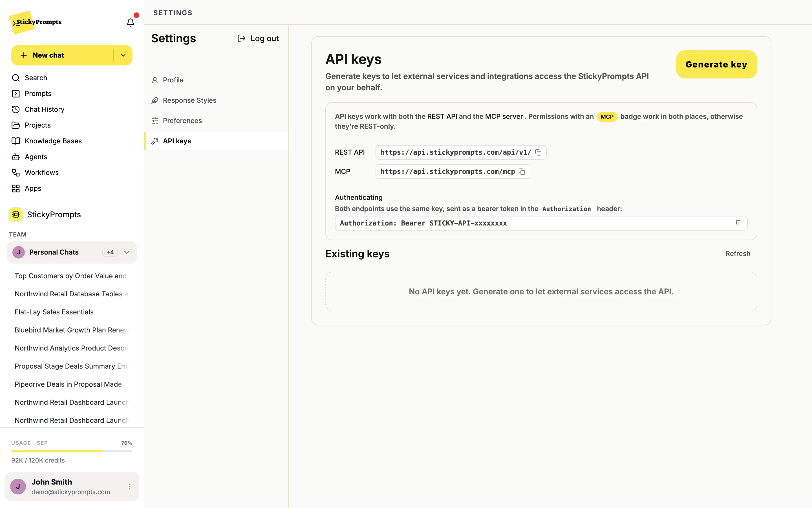Click the StickyPrompts logo
The height and width of the screenshot is (508, 812).
pyautogui.click(x=36, y=22)
